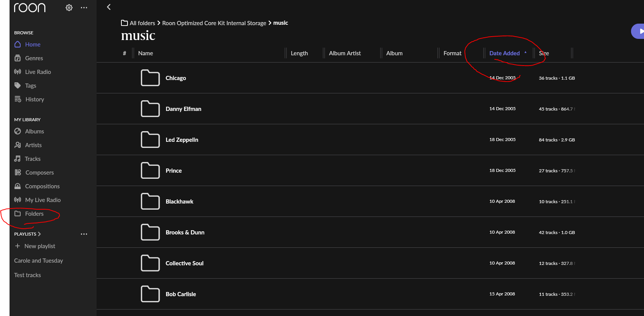The width and height of the screenshot is (644, 316).
Task: Open Home in the Browse menu
Action: [33, 45]
